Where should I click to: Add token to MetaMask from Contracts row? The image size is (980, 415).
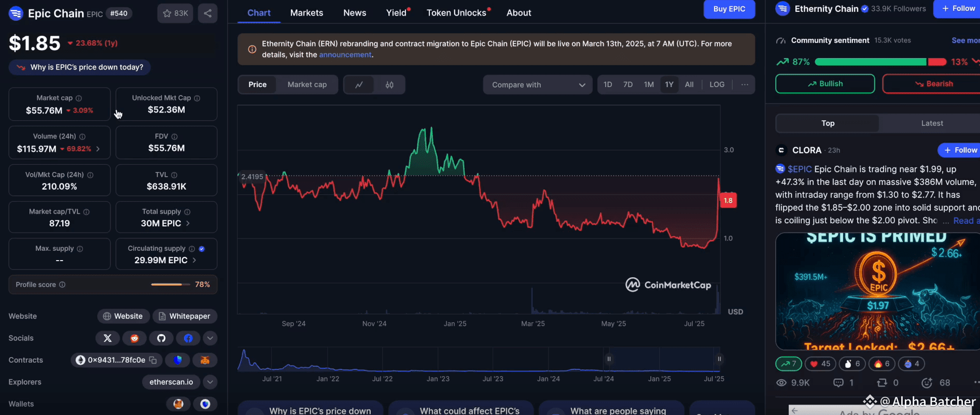coord(205,360)
